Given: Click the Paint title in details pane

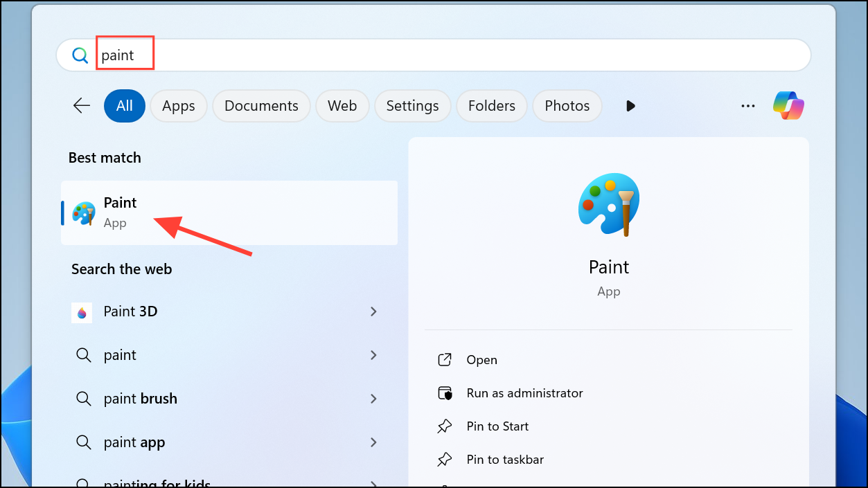Looking at the screenshot, I should click(x=609, y=267).
